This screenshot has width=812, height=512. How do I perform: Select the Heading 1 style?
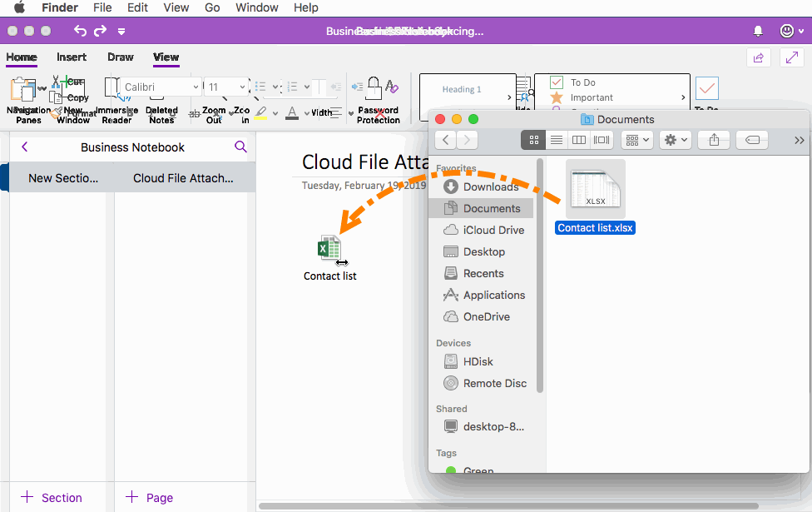pyautogui.click(x=462, y=89)
